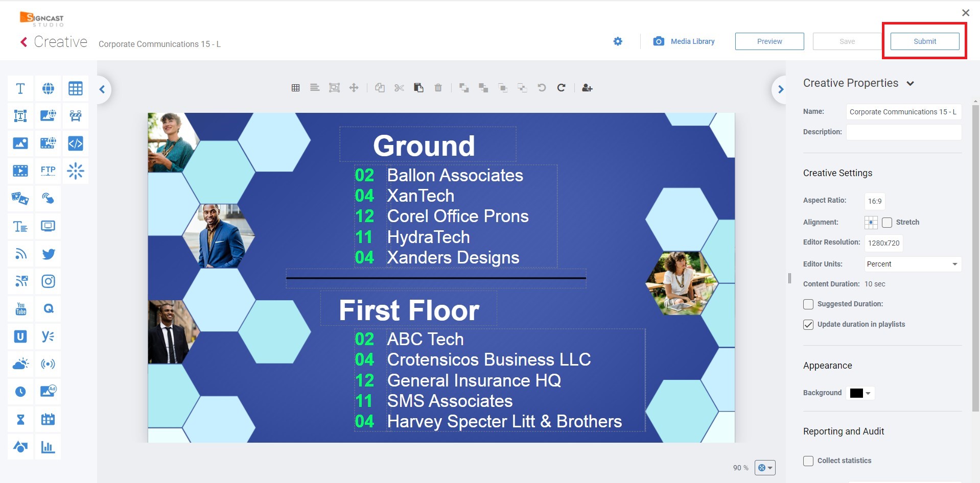Click the Submit button
The width and height of the screenshot is (980, 483).
tap(924, 41)
